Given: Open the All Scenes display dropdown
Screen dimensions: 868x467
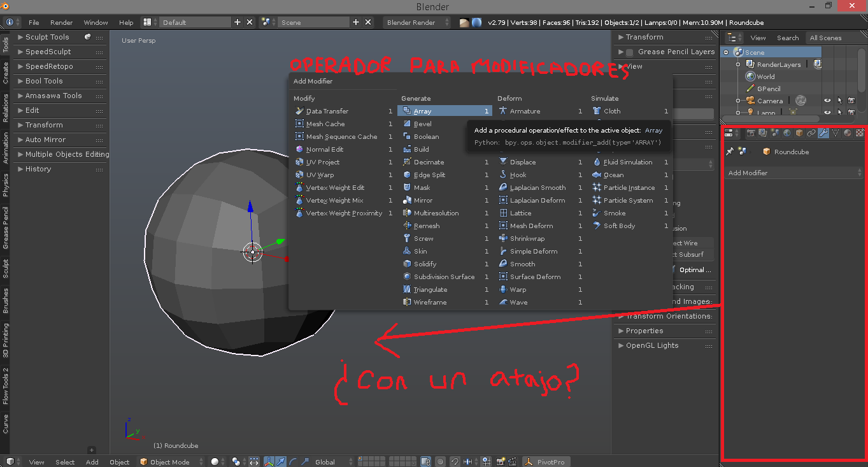Looking at the screenshot, I should pyautogui.click(x=835, y=38).
